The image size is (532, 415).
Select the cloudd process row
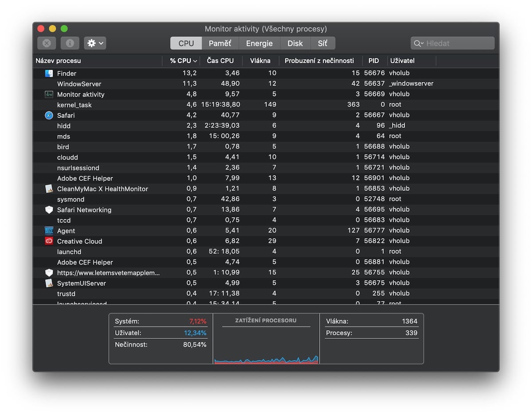(x=266, y=157)
